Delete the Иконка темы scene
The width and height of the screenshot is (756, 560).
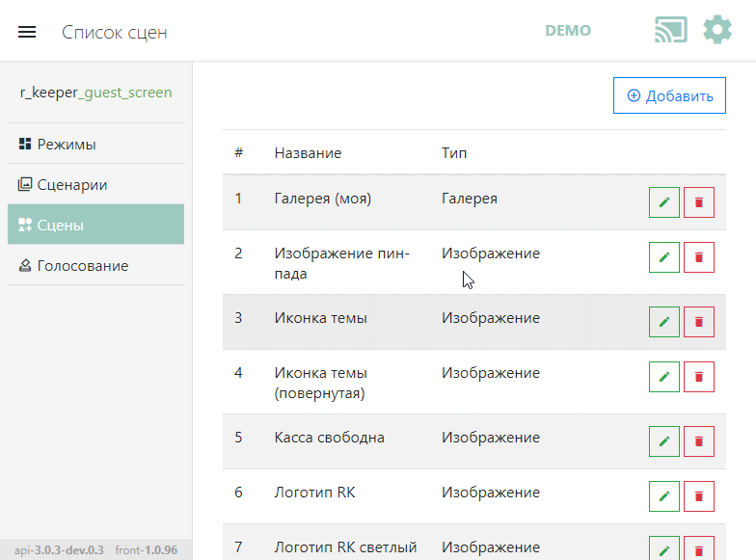(699, 322)
